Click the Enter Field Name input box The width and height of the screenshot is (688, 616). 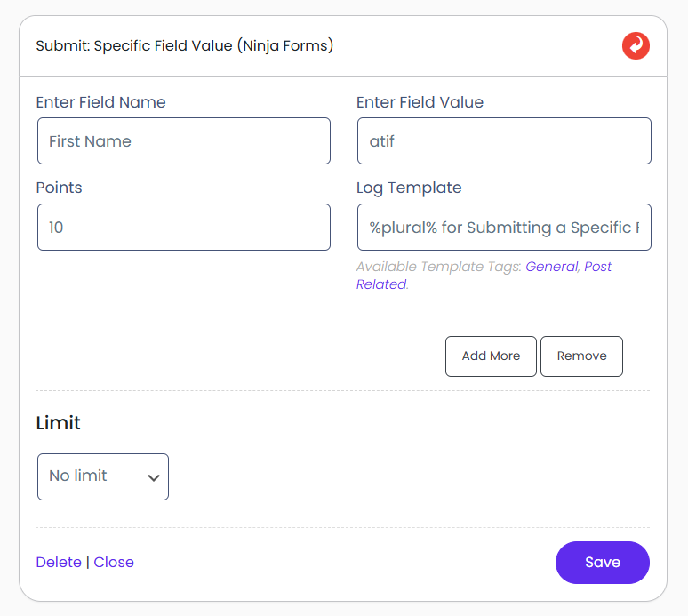click(x=184, y=141)
